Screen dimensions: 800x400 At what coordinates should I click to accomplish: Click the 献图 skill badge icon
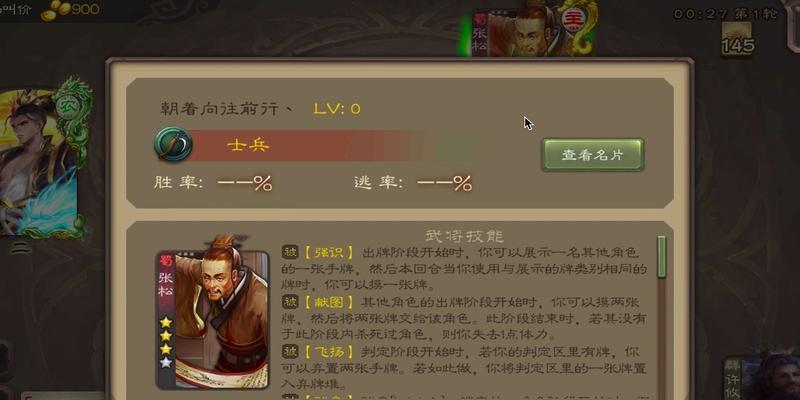[x=290, y=302]
